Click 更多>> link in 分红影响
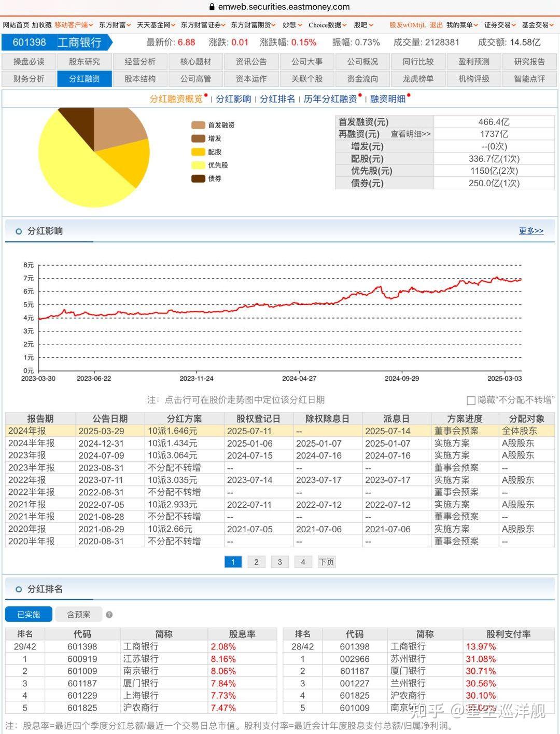This screenshot has height=734, width=560. (x=531, y=231)
